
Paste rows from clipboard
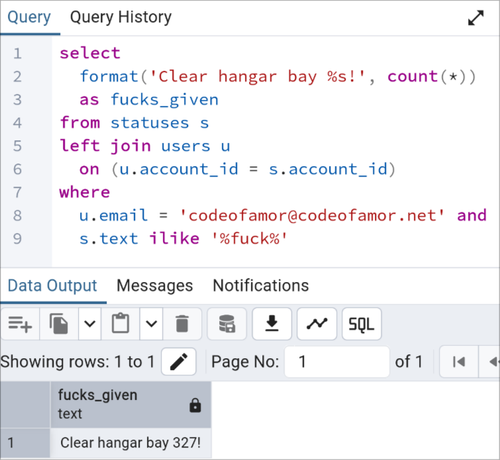point(120,324)
